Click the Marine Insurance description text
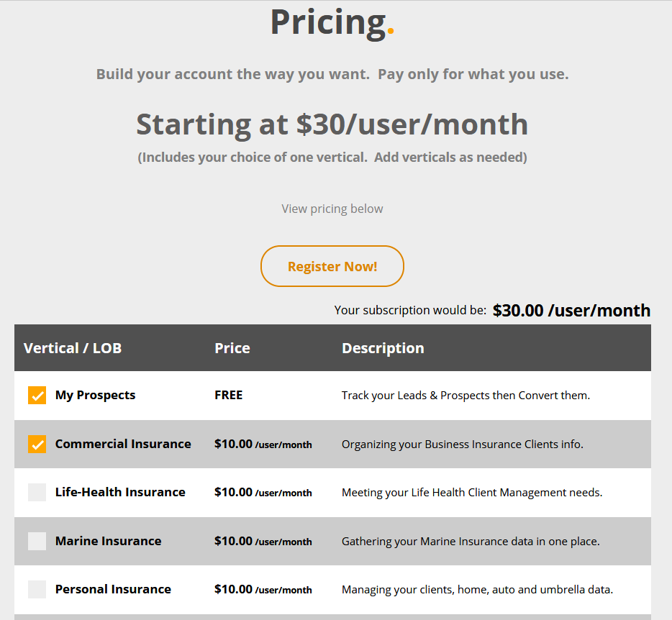 pyautogui.click(x=471, y=541)
